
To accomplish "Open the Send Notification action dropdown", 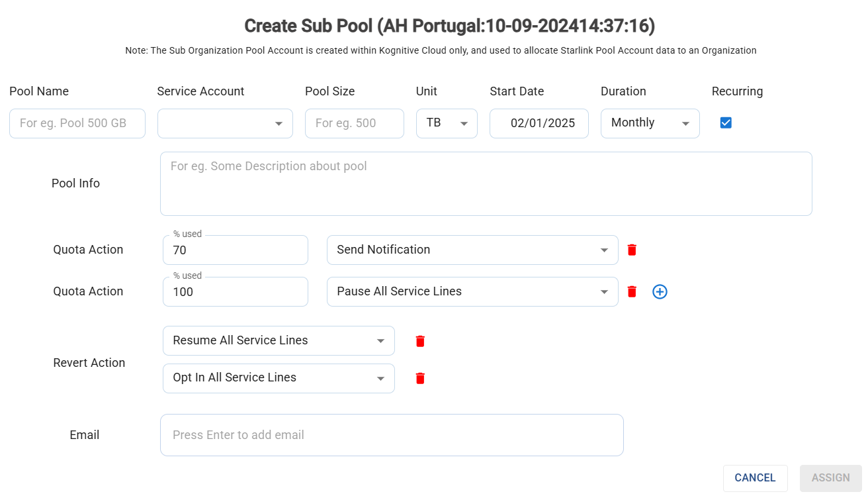I will (472, 250).
